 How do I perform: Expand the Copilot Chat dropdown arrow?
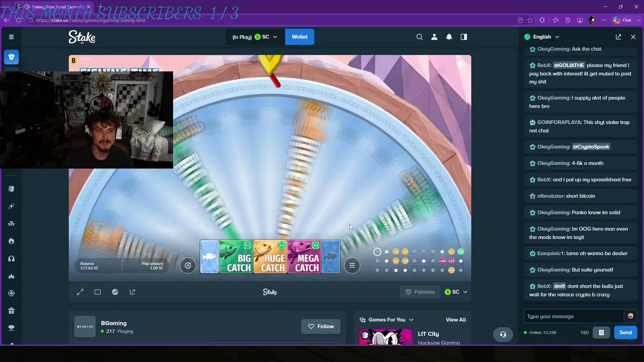coord(638,20)
